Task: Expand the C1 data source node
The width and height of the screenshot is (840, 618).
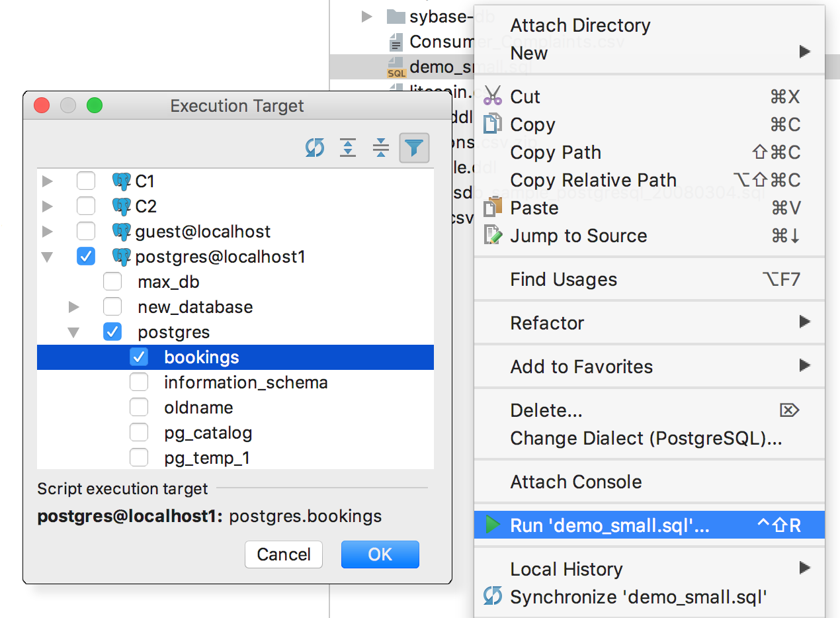Action: (47, 181)
